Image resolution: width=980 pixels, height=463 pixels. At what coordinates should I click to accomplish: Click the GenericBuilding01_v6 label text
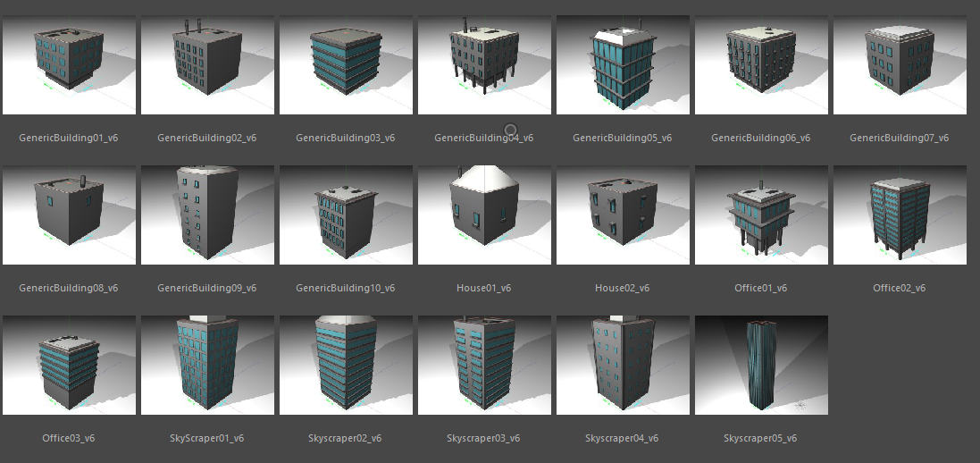click(x=69, y=138)
